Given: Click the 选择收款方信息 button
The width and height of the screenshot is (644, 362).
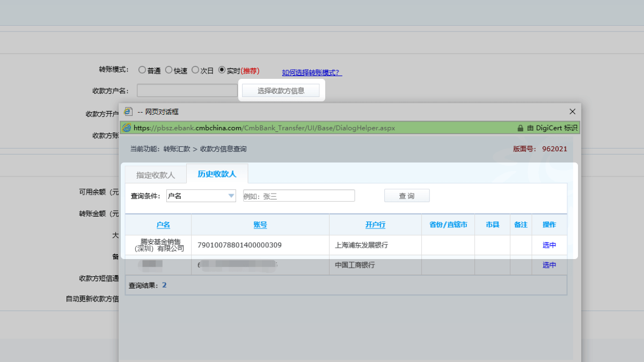Looking at the screenshot, I should pos(281,91).
